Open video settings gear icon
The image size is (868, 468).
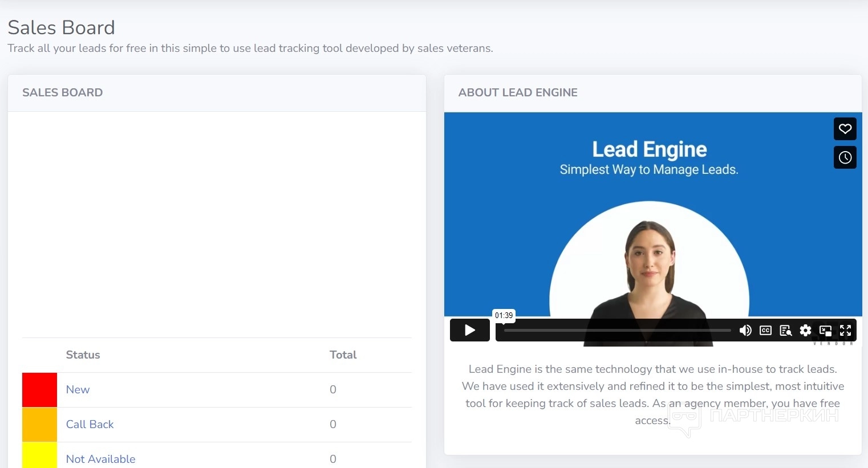pyautogui.click(x=805, y=331)
